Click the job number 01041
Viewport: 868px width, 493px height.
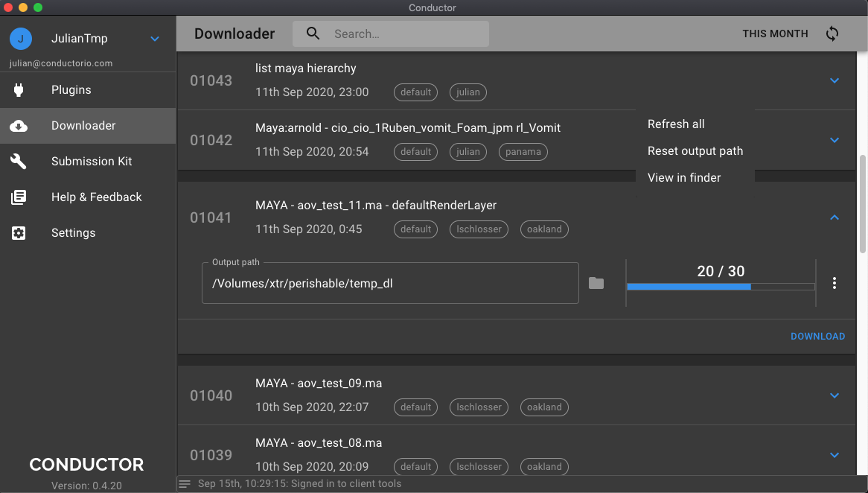tap(211, 217)
